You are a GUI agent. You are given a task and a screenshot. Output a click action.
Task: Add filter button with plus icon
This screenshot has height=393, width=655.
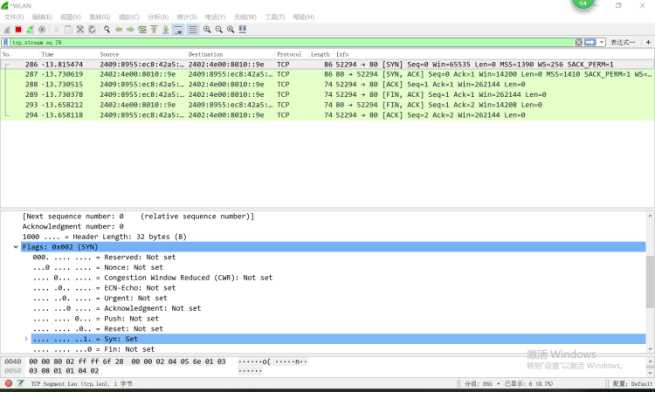pyautogui.click(x=648, y=42)
